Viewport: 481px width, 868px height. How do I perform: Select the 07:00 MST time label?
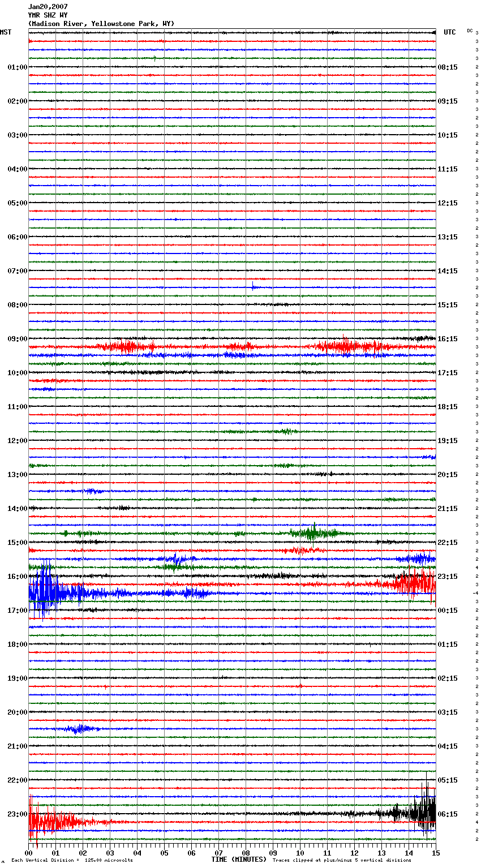tap(18, 271)
